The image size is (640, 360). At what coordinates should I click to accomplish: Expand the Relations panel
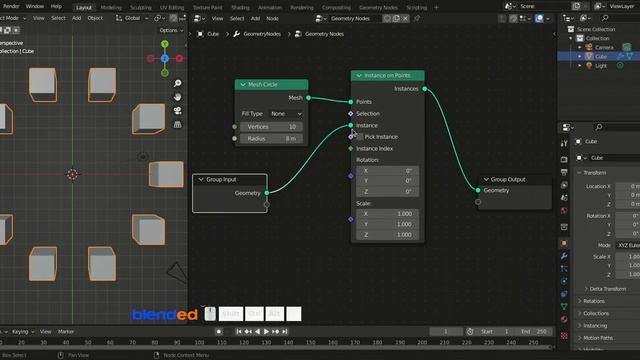(591, 301)
